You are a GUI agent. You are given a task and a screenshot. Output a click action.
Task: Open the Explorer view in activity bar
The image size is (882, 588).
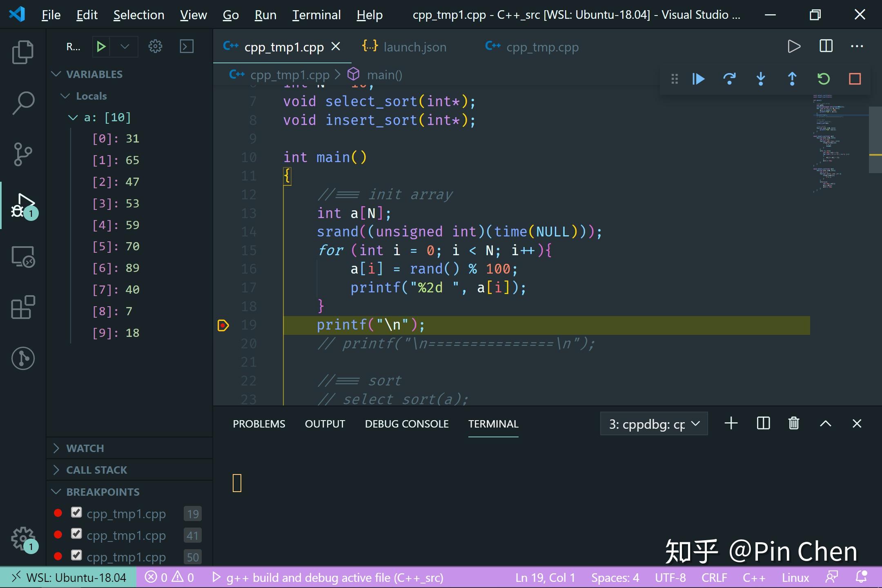23,52
